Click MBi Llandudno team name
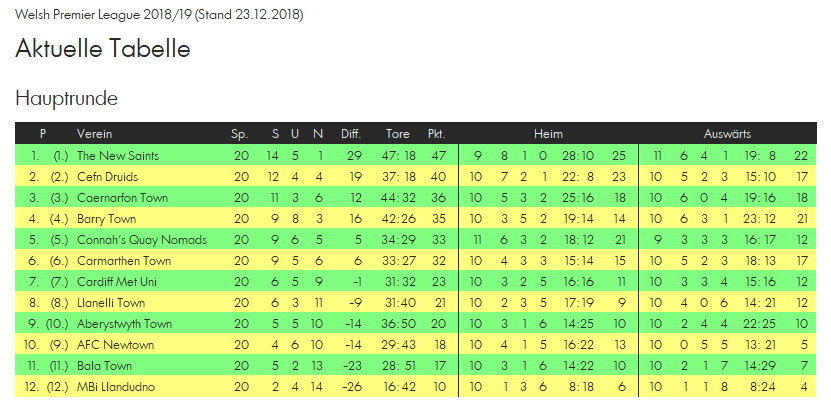The width and height of the screenshot is (831, 404). (x=116, y=387)
